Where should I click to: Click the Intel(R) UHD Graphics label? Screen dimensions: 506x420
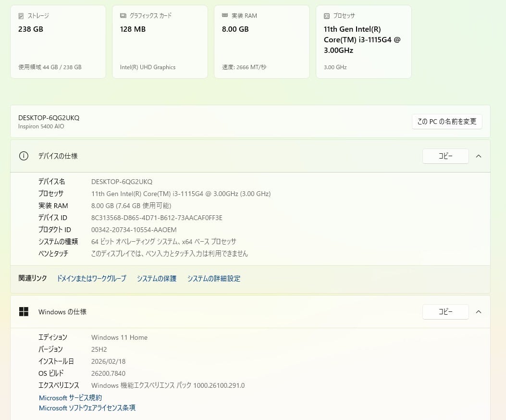coord(148,67)
